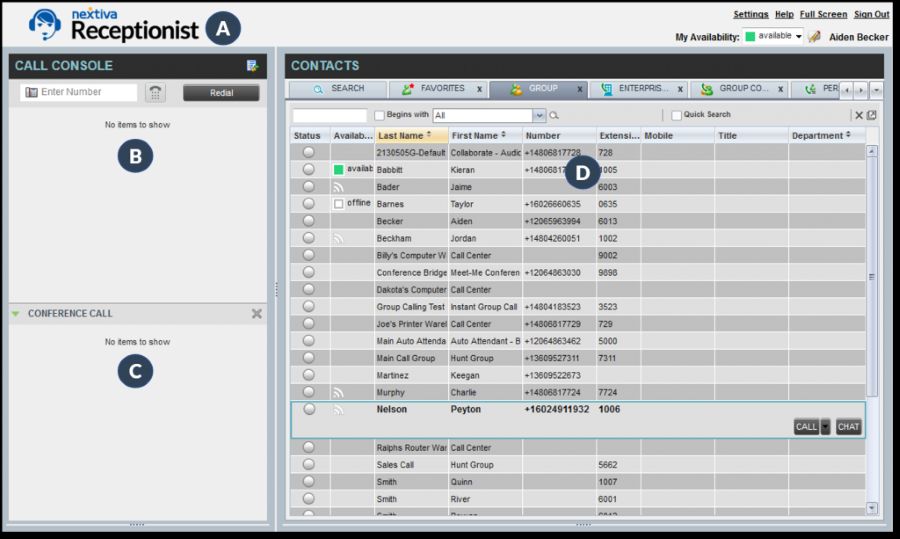This screenshot has height=539, width=900.
Task: Click the offline indicator for Barnes
Action: pos(339,204)
